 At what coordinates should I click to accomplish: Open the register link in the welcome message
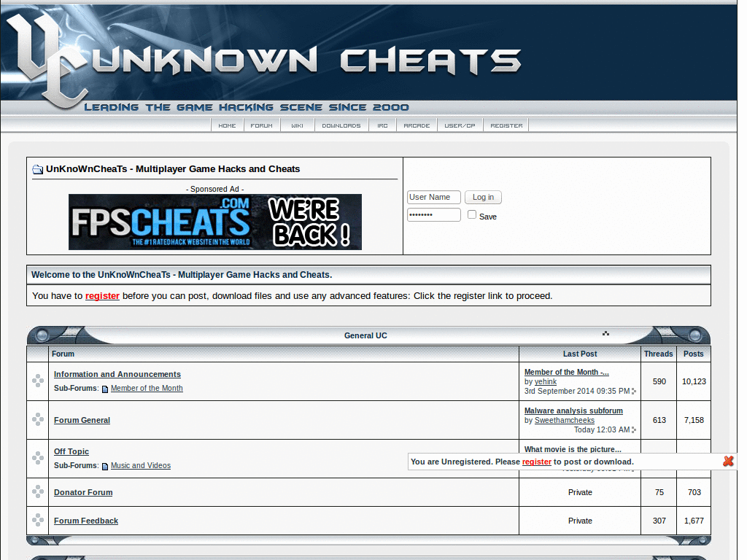coord(102,295)
